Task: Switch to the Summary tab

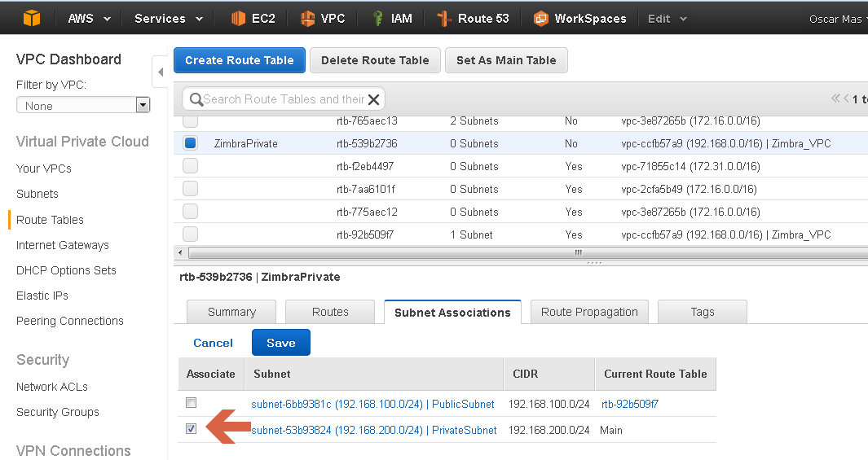Action: pos(231,312)
